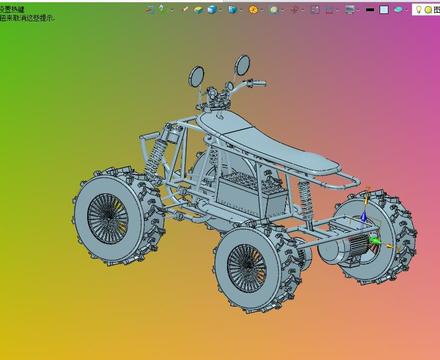Click the orange circular render icon

coord(253,10)
